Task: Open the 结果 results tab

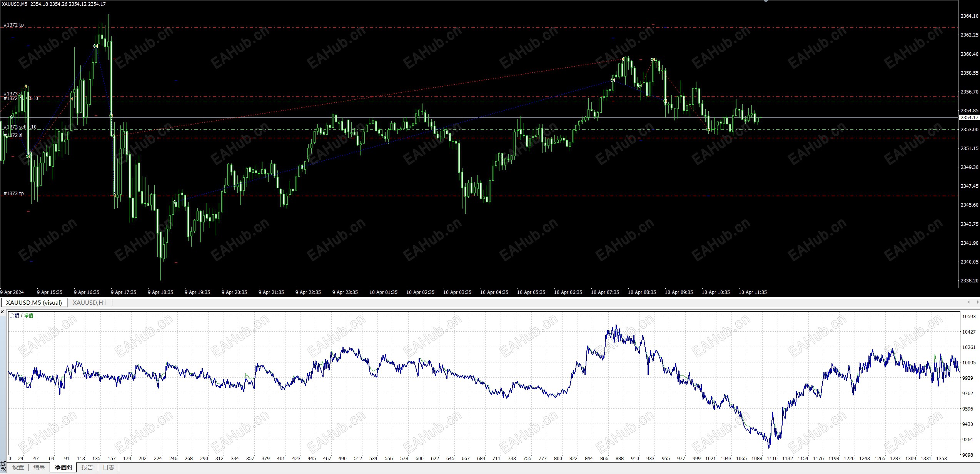Action: click(x=39, y=467)
